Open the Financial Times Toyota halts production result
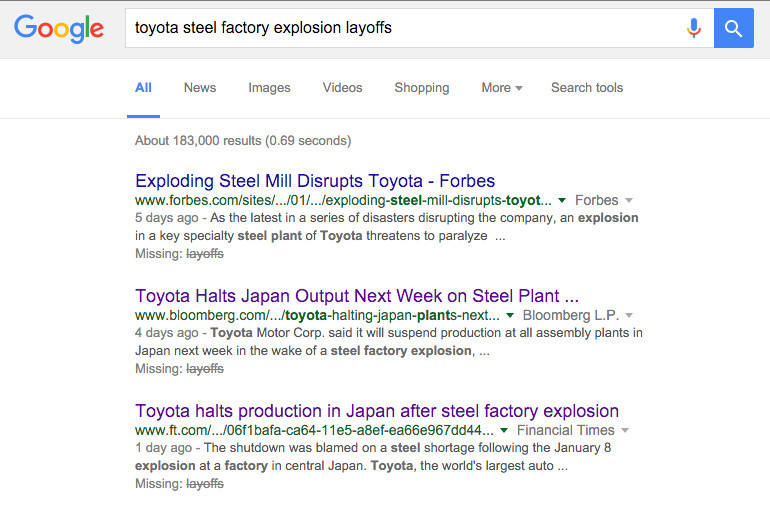Image resolution: width=770 pixels, height=512 pixels. [x=377, y=411]
